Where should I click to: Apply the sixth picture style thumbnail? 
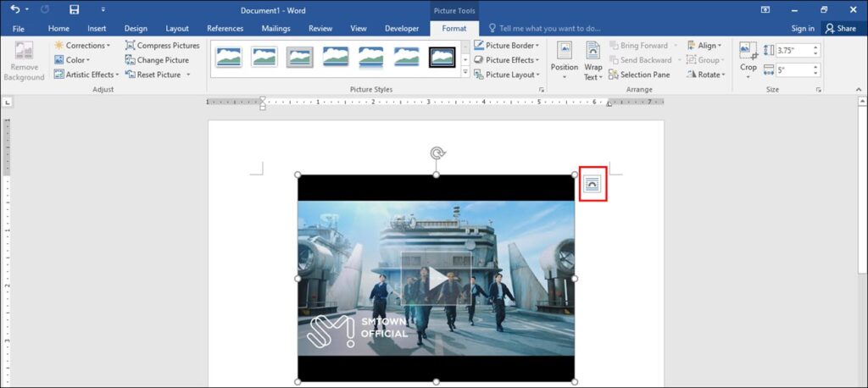click(406, 57)
